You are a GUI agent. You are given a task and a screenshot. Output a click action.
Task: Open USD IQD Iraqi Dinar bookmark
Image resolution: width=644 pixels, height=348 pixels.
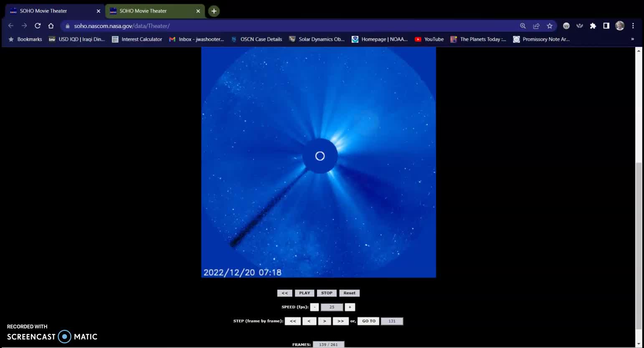pyautogui.click(x=77, y=39)
